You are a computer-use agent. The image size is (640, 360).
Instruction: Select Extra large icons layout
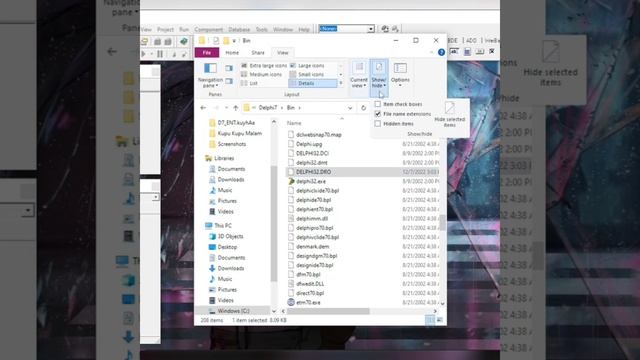tap(264, 65)
